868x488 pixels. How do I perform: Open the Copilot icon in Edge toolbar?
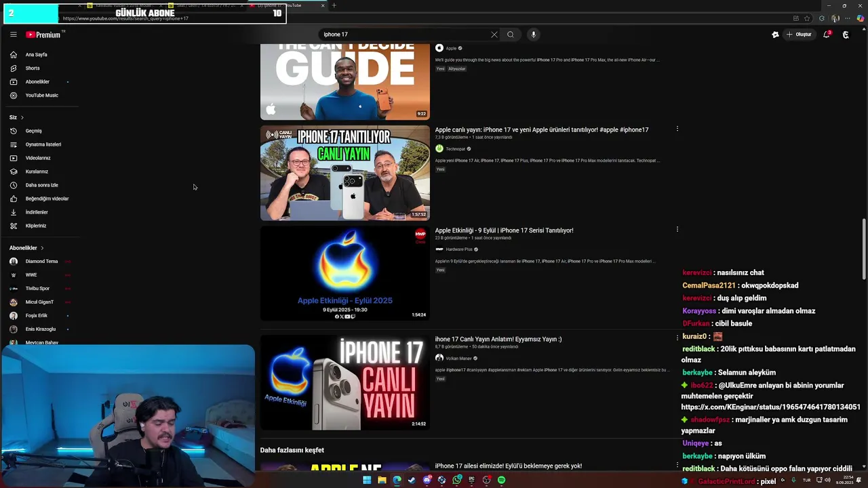(861, 18)
